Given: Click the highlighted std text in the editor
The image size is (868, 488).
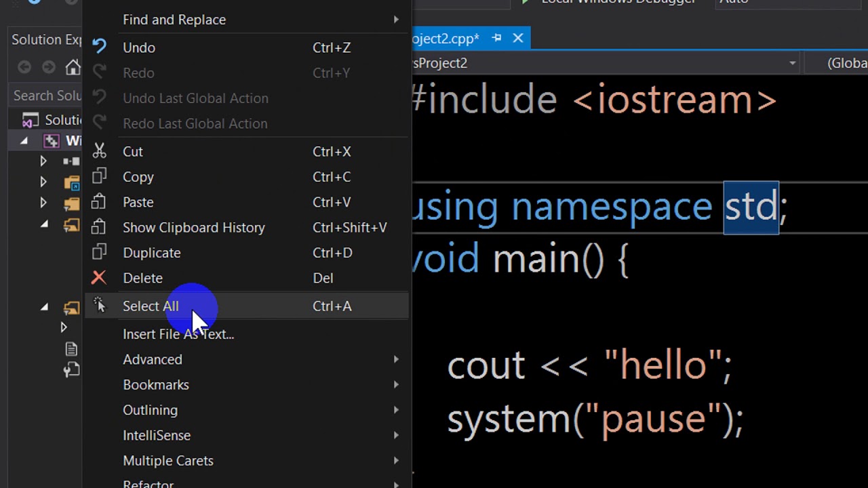Looking at the screenshot, I should click(x=751, y=207).
